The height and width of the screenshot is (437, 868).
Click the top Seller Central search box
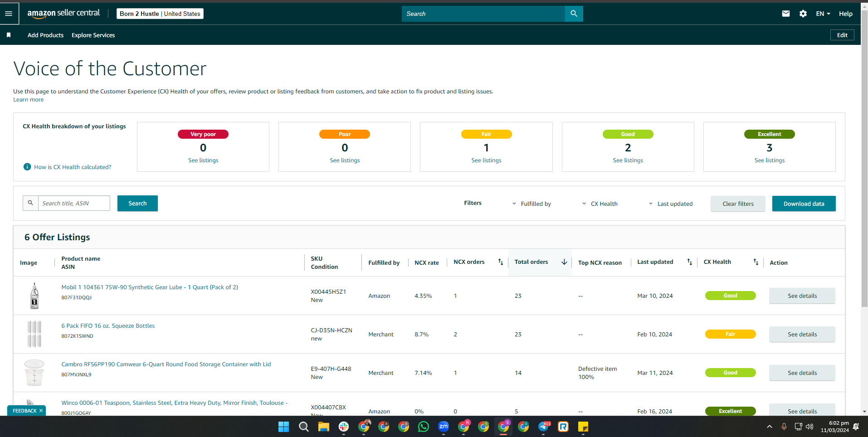coord(483,14)
